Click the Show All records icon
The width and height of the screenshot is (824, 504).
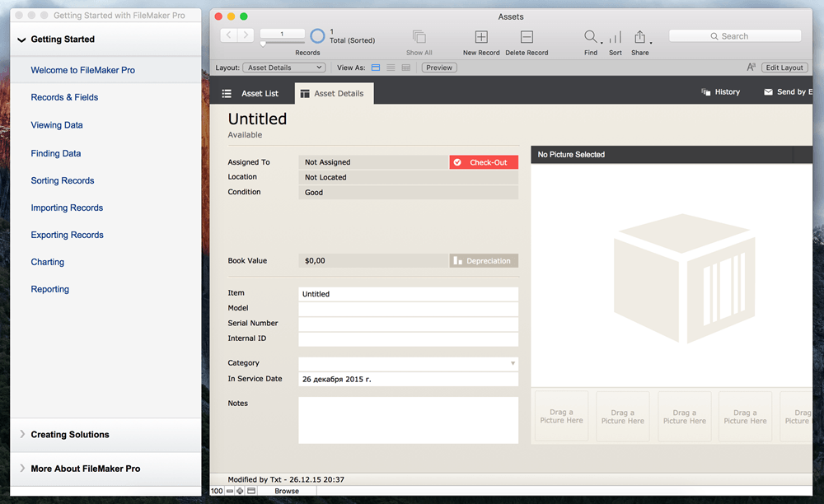point(419,36)
